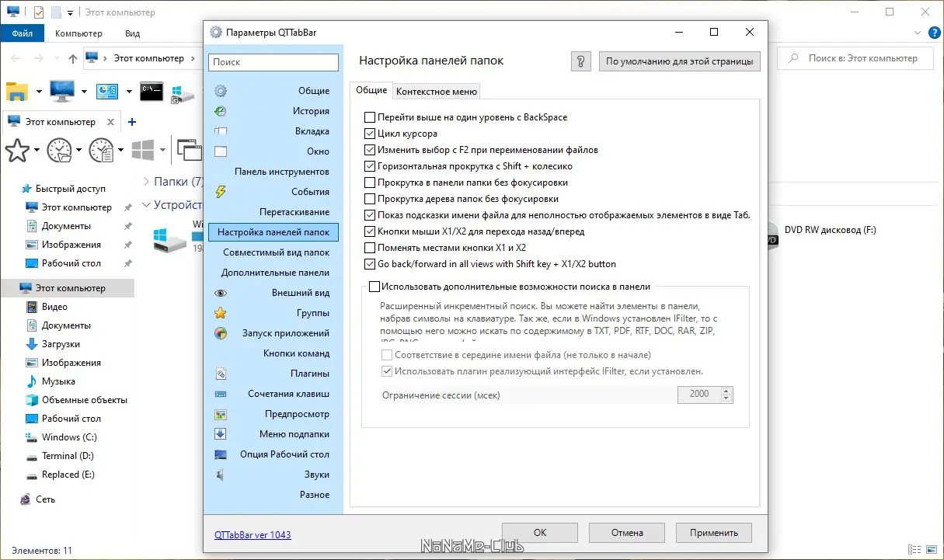Open recent folders clock dropdown arrow

click(78, 151)
